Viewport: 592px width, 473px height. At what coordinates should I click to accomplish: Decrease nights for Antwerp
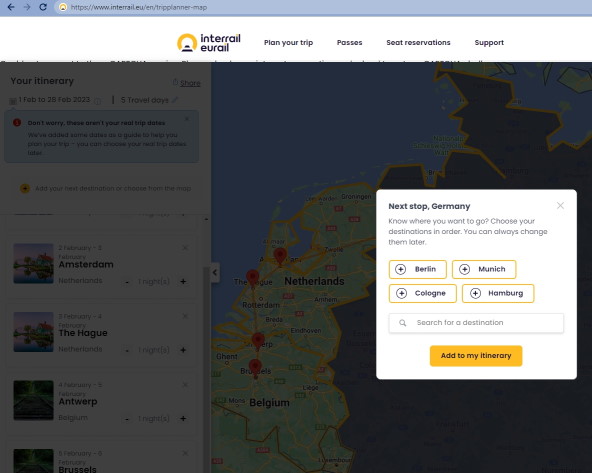point(127,419)
